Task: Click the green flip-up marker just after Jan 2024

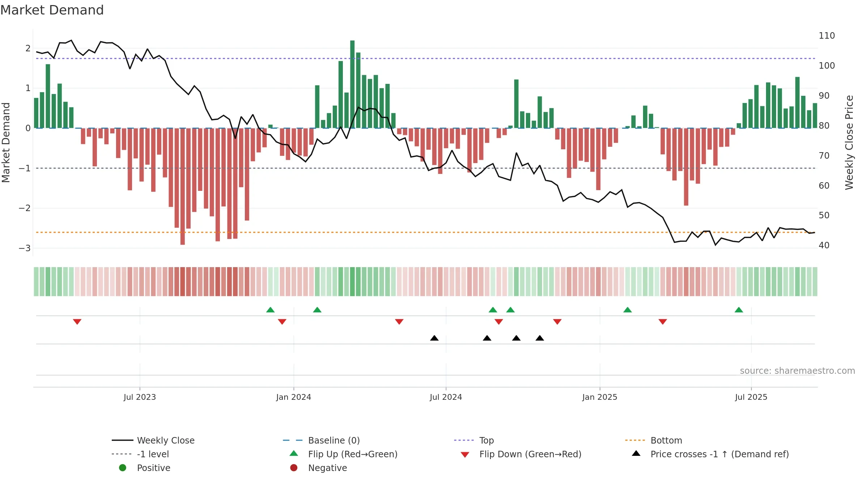Action: tap(317, 310)
